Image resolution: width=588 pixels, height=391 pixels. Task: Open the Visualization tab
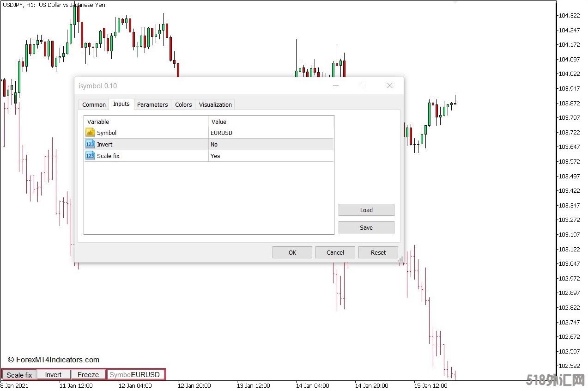[x=215, y=104]
